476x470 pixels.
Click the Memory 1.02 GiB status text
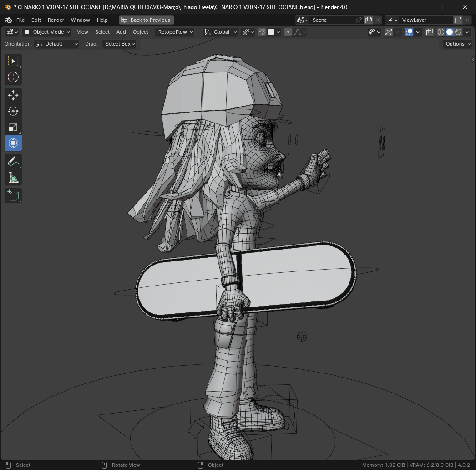coord(384,465)
